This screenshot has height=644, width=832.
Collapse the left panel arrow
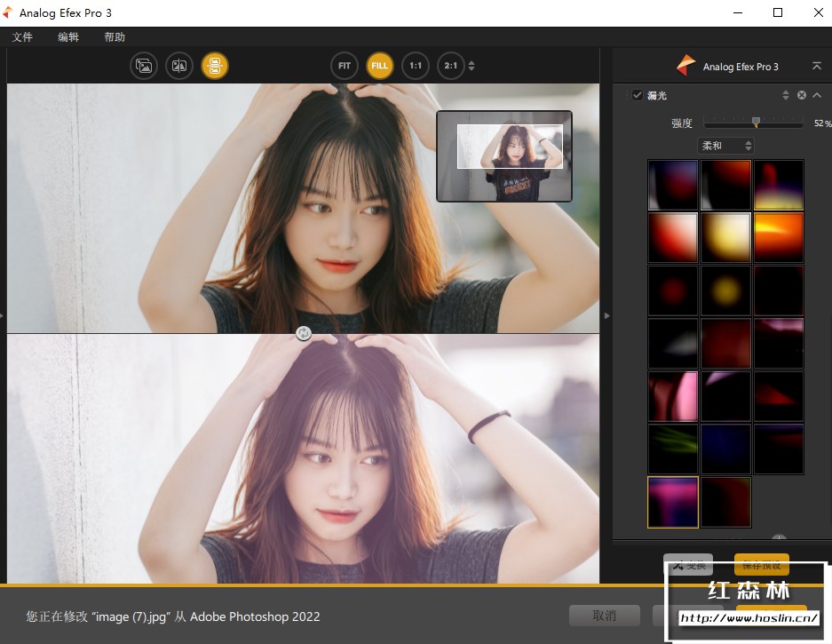tap(2, 315)
